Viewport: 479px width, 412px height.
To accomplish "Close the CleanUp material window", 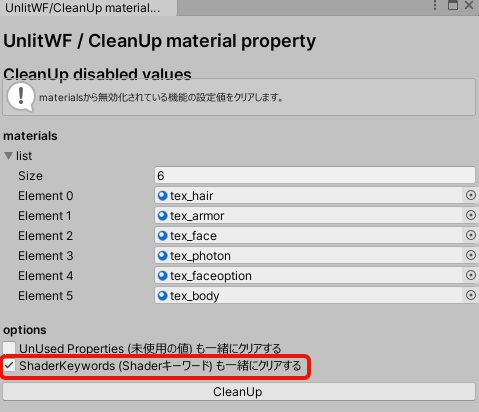I will [469, 5].
